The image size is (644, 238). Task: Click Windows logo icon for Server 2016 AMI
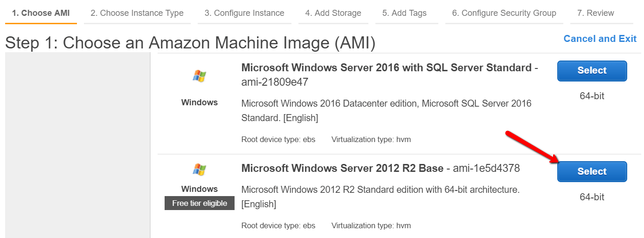click(200, 76)
